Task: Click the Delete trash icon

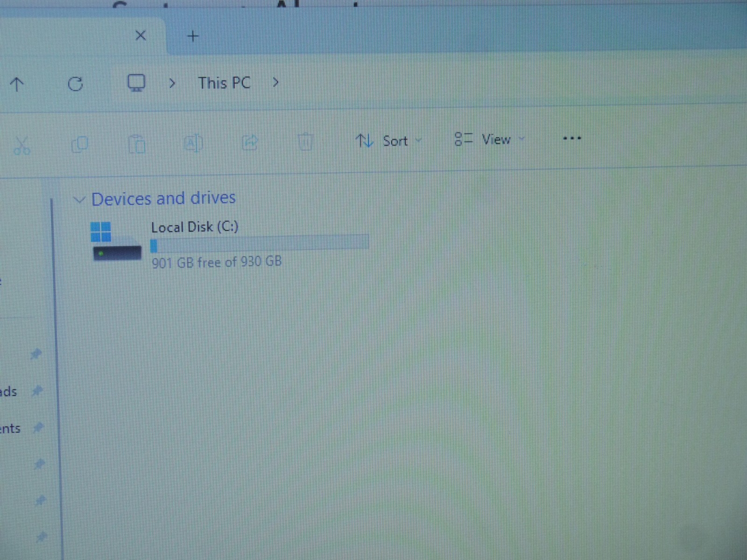Action: 305,141
